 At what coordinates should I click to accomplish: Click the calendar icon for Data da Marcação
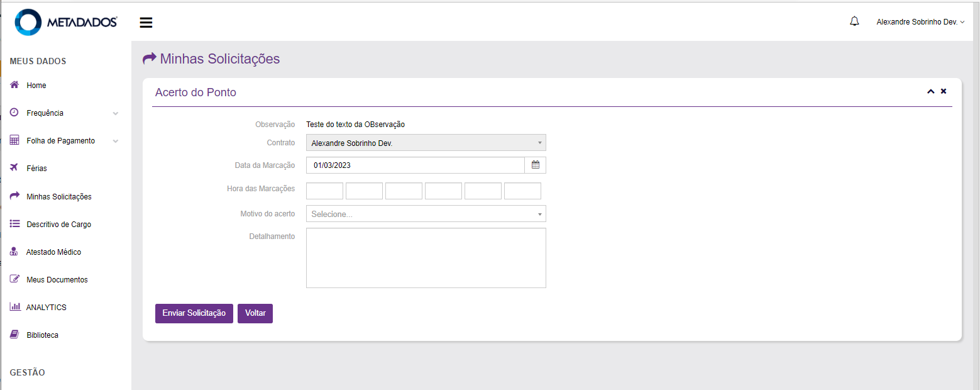point(536,165)
